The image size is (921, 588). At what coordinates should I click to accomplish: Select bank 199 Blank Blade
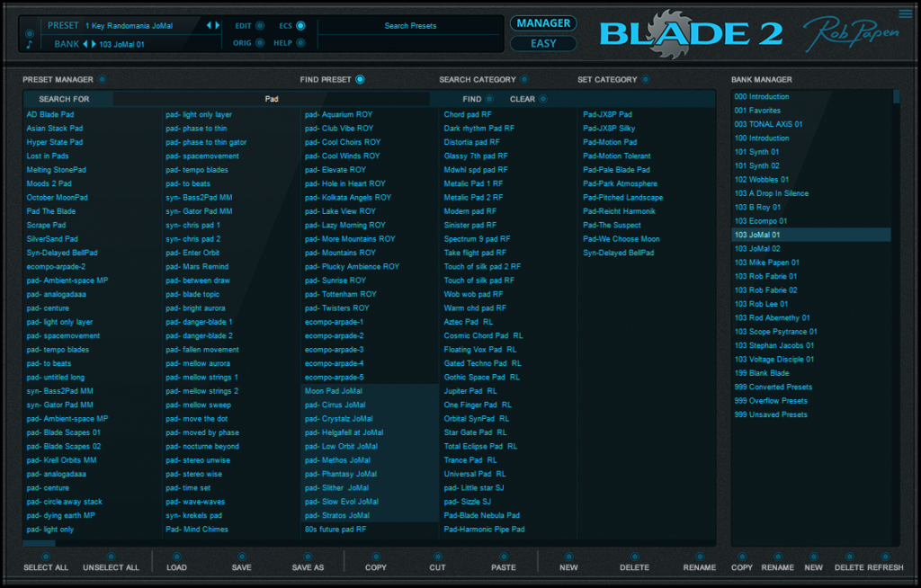click(811, 373)
